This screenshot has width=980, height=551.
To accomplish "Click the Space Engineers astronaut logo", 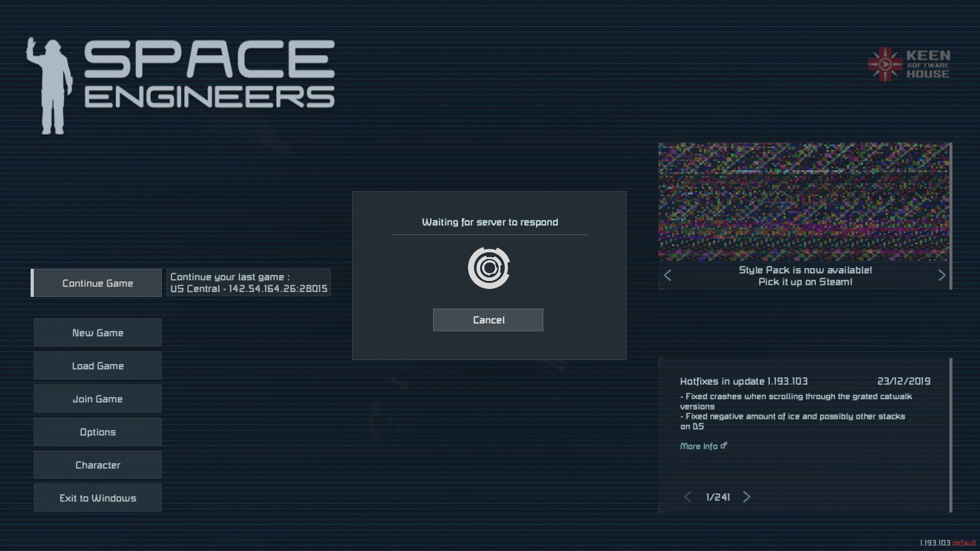I will click(x=49, y=86).
